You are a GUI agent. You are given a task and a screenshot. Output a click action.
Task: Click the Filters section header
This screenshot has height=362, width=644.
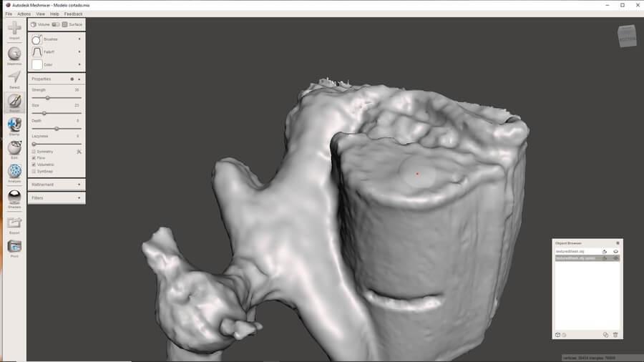[57, 198]
